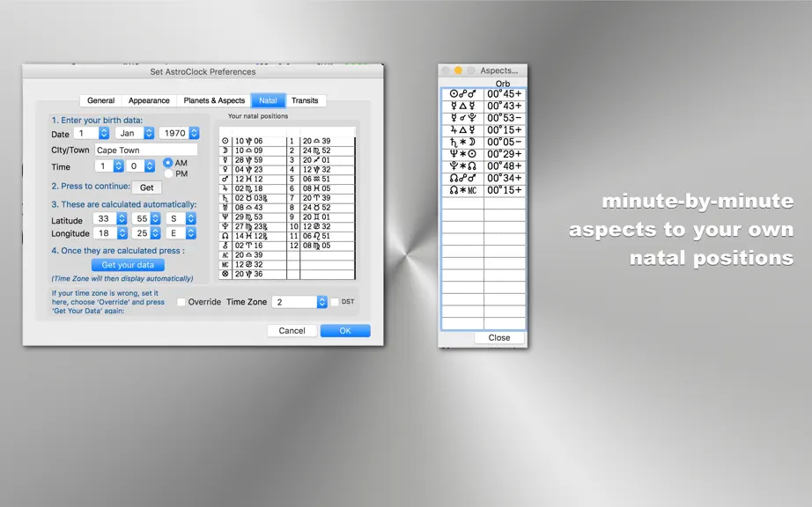
Task: Select the AM radio button
Action: (x=168, y=163)
